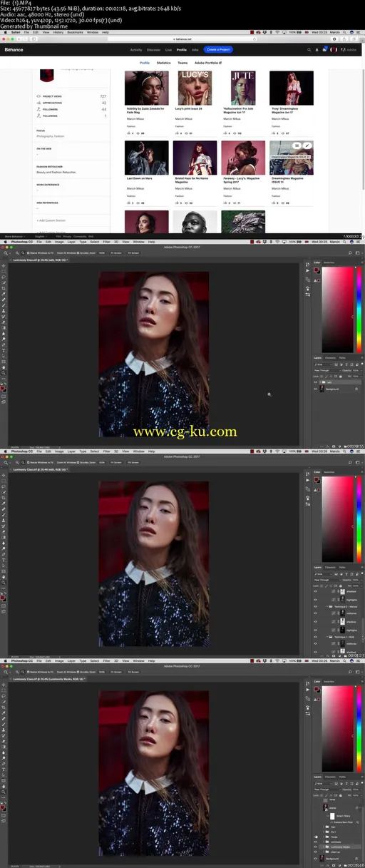Open the History menu in Safari
The height and width of the screenshot is (868, 365).
pos(59,32)
